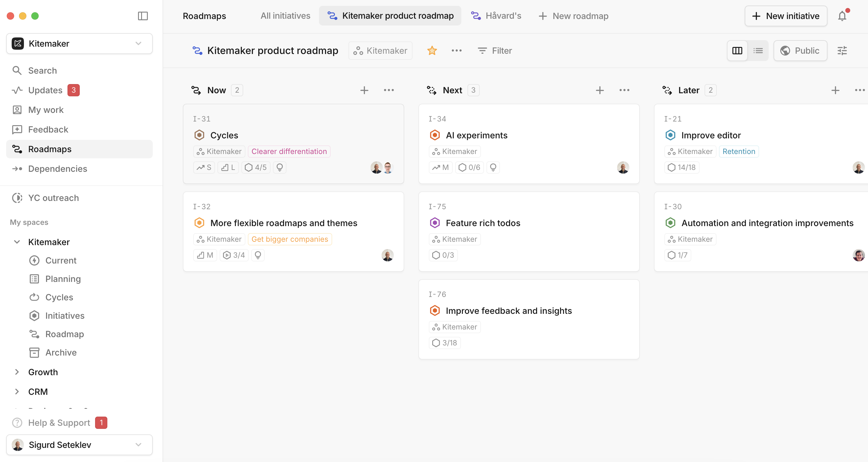Click Retention theme tag
Screen dimensions: 868x462
click(738, 151)
